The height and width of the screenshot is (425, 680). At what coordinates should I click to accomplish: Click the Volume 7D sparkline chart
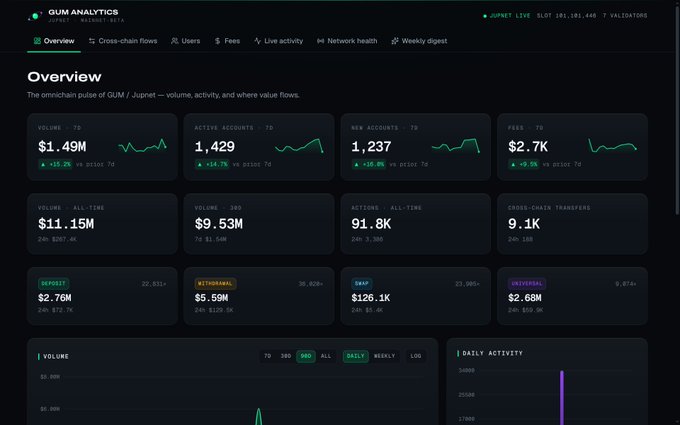(142, 146)
